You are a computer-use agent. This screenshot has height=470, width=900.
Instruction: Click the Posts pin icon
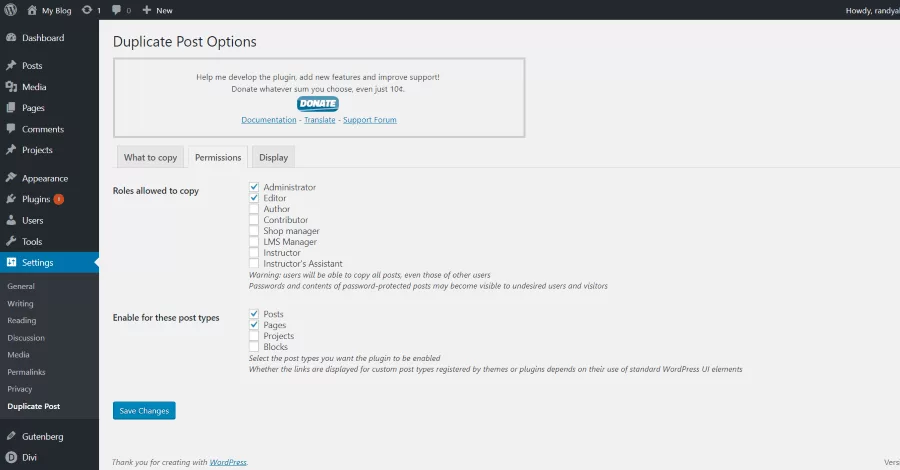[x=11, y=65]
